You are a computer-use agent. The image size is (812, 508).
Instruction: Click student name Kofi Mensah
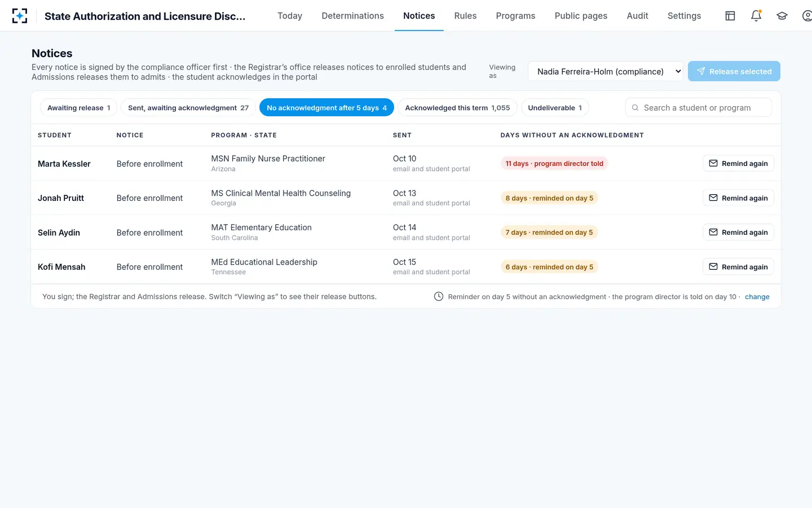(61, 267)
